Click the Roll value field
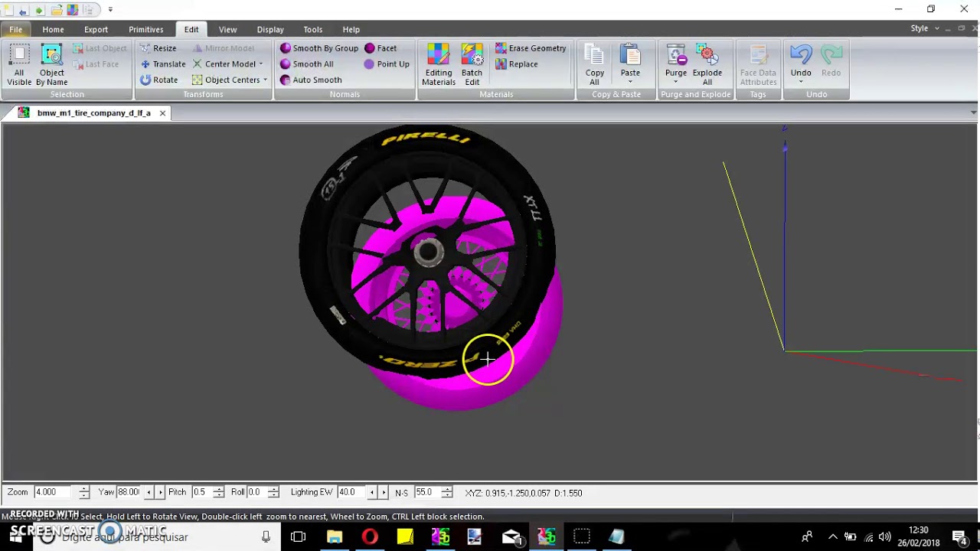 256,492
